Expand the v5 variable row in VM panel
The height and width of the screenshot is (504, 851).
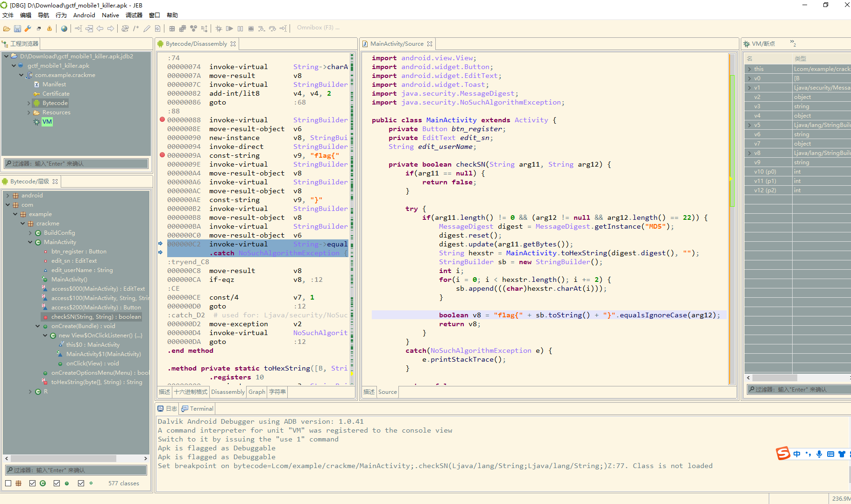750,125
